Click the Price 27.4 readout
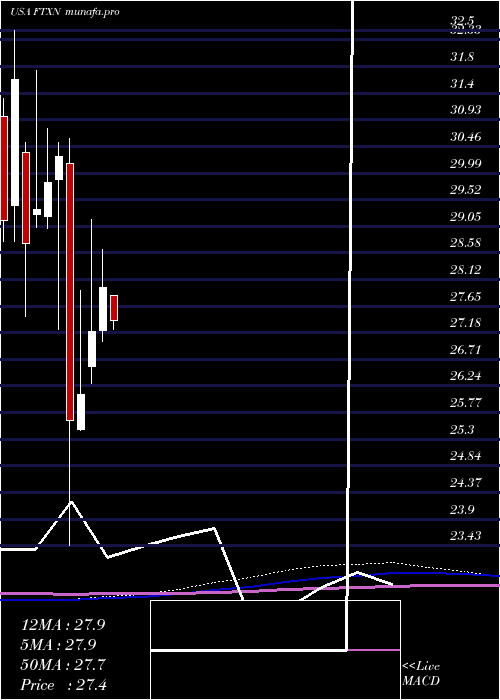This screenshot has width=500, height=700. click(x=64, y=685)
